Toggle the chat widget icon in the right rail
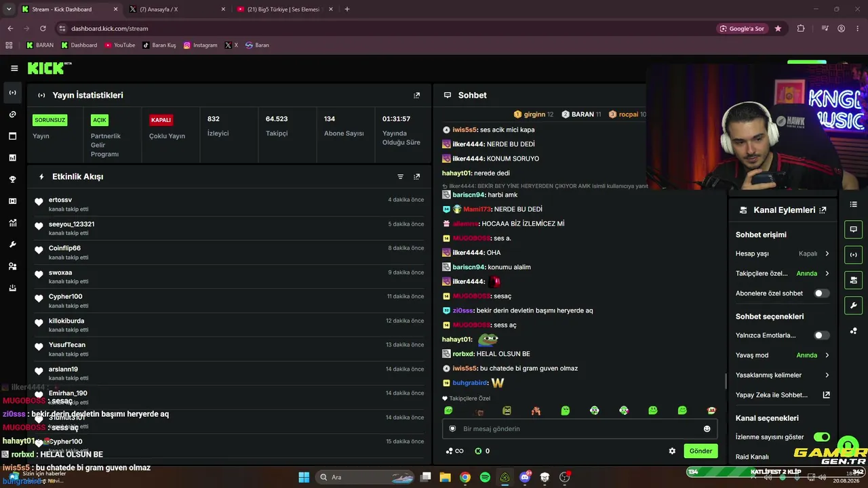 pyautogui.click(x=853, y=230)
